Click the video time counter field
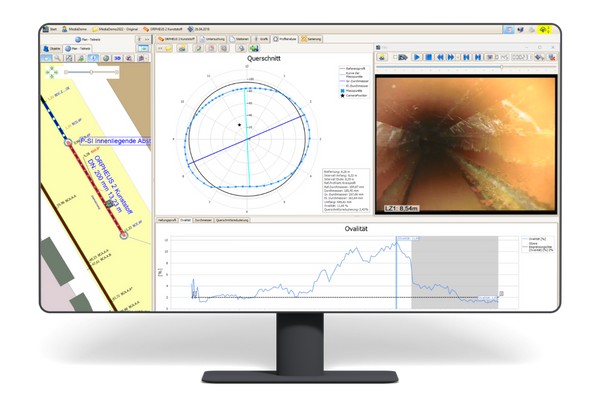Image resolution: width=600 pixels, height=400 pixels. 522,57
